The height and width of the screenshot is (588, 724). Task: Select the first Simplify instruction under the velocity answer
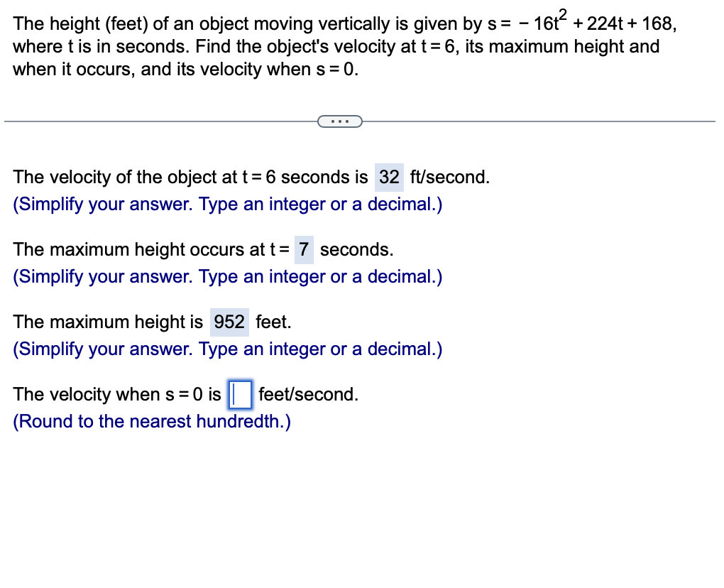227,204
